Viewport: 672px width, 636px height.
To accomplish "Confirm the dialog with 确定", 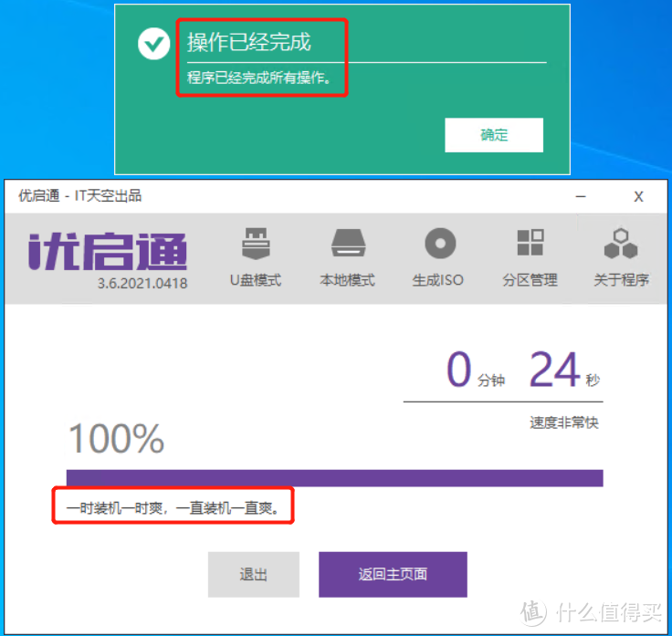I will (494, 135).
